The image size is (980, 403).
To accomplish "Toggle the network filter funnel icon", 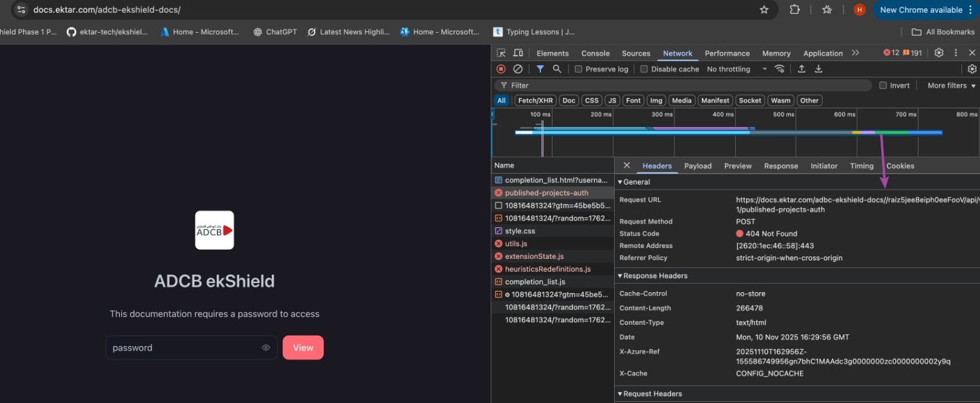I will click(x=540, y=69).
